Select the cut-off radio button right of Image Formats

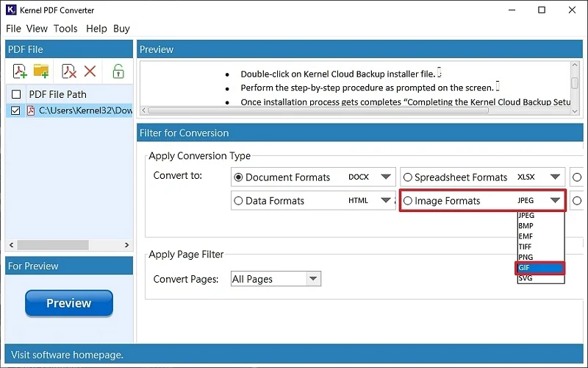click(577, 201)
